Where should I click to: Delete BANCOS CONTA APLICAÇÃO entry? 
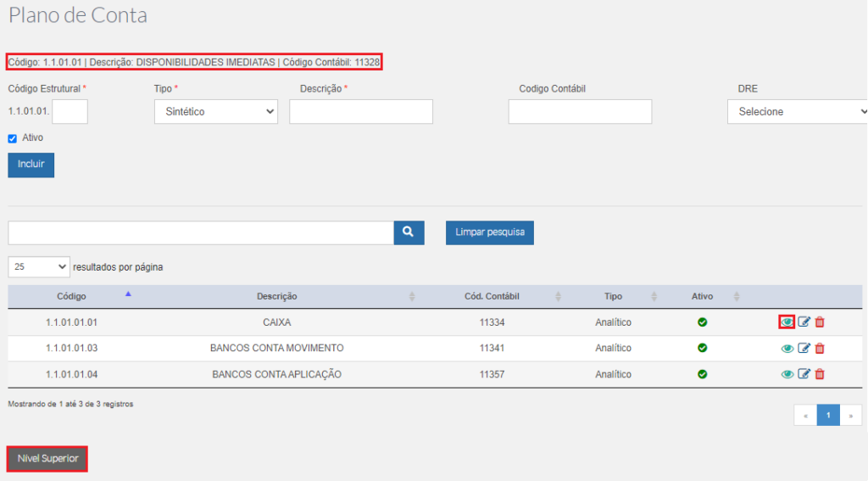coord(820,374)
